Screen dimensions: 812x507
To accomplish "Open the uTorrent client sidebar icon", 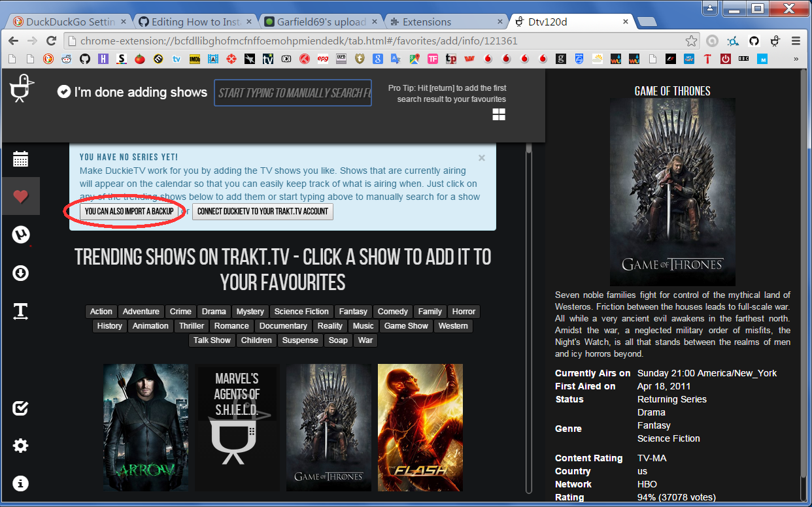I will tap(20, 235).
